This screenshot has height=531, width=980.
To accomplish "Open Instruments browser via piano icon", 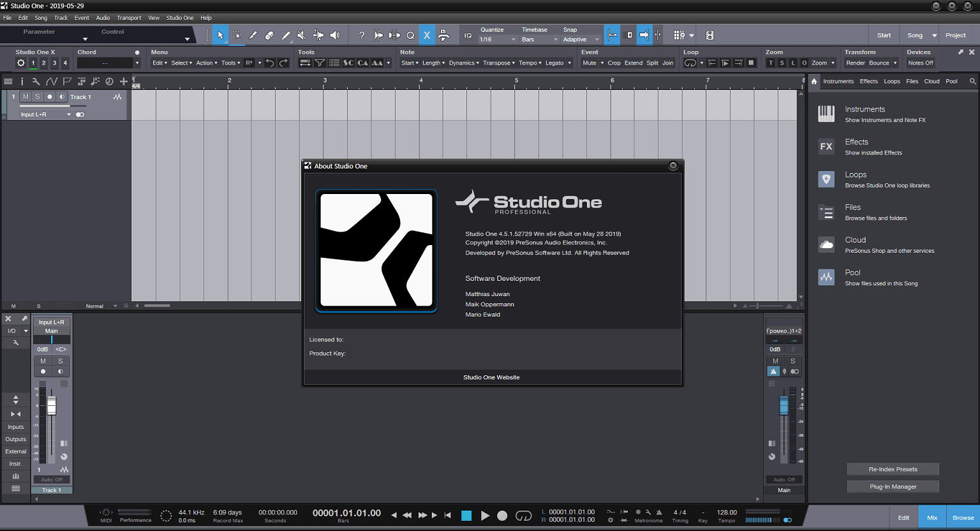I will 826,114.
